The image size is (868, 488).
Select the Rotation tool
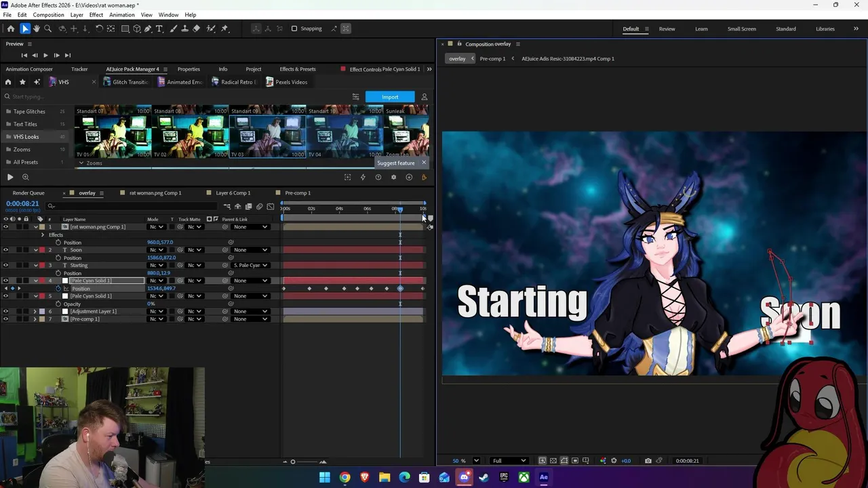click(99, 28)
